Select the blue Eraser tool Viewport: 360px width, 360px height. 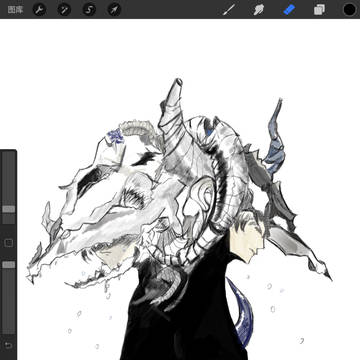click(289, 10)
